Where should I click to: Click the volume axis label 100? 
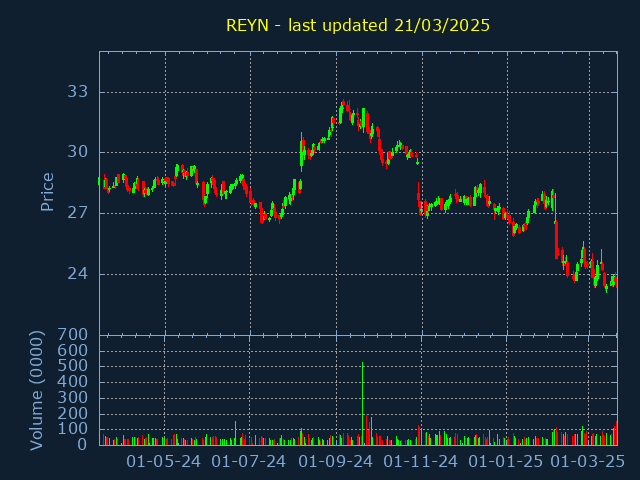pos(73,429)
